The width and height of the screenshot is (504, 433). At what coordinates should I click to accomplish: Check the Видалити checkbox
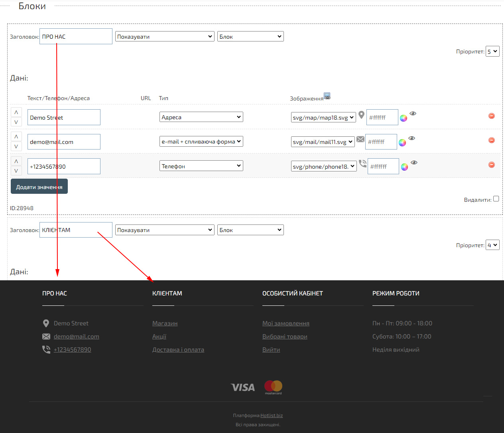coord(496,199)
